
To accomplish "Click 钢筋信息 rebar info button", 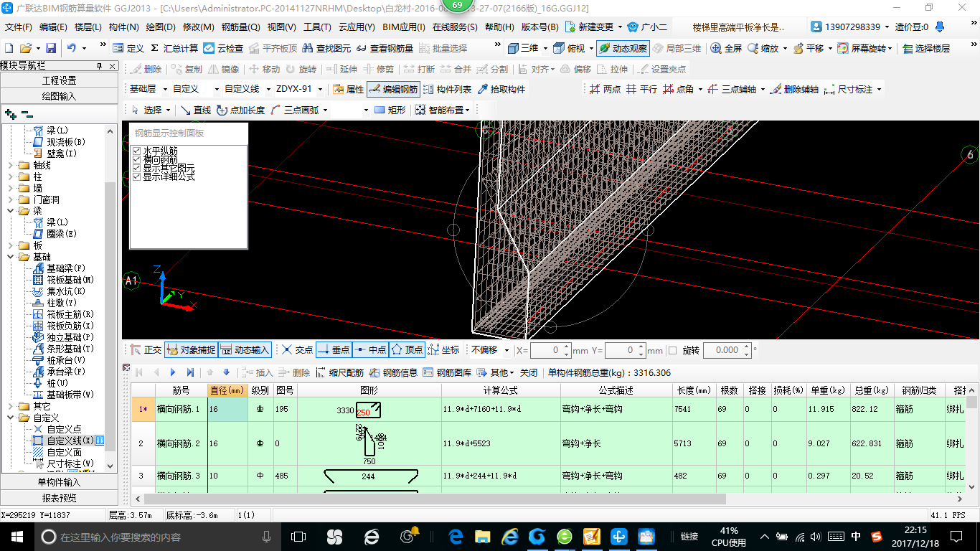I will click(x=393, y=372).
